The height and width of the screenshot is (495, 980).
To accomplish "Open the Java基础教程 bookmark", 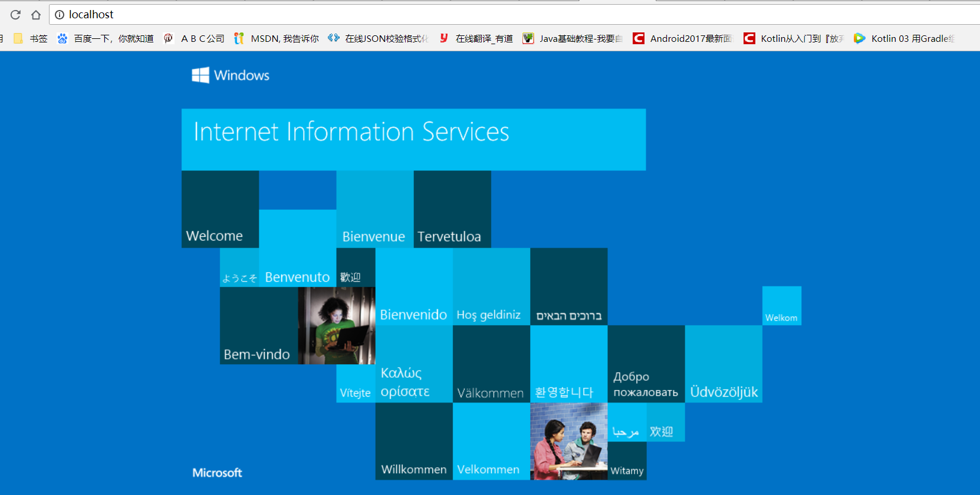I will (x=573, y=38).
